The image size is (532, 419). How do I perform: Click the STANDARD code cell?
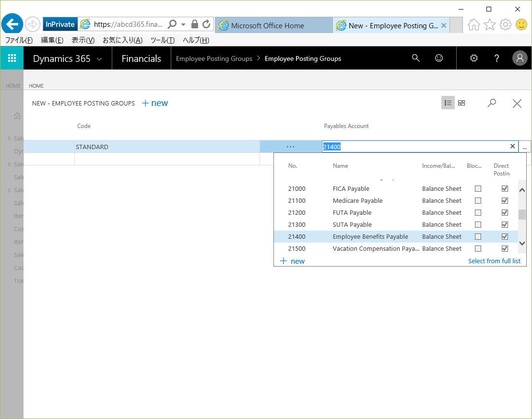[x=167, y=147]
